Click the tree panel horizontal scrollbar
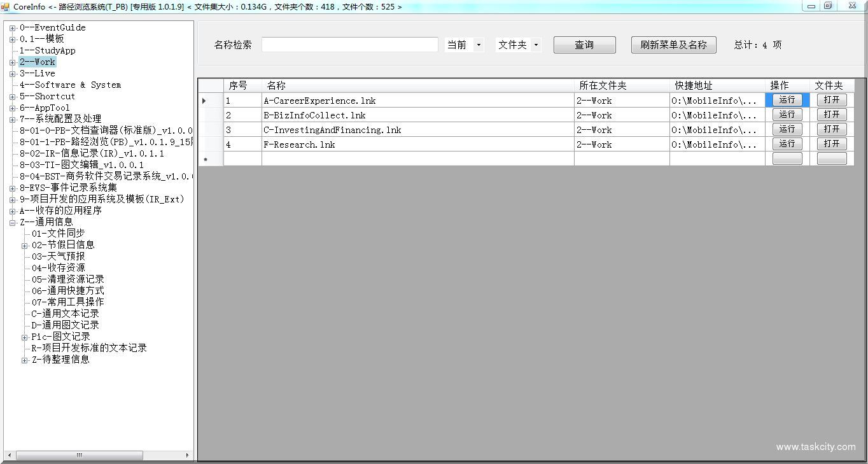 (x=80, y=455)
